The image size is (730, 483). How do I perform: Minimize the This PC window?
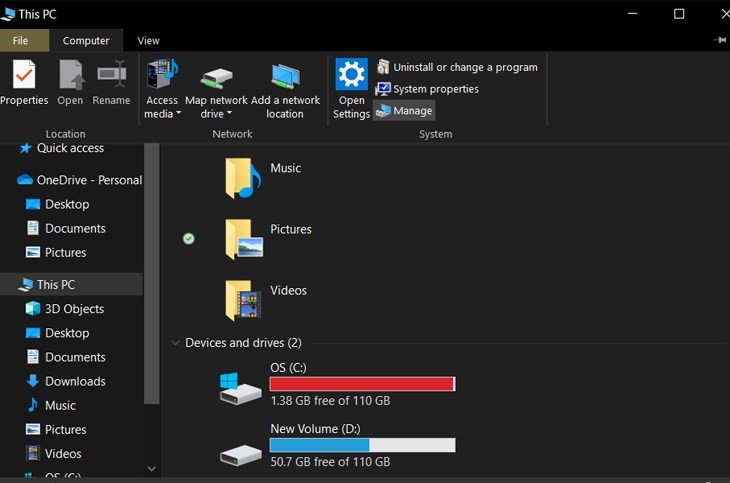tap(632, 14)
